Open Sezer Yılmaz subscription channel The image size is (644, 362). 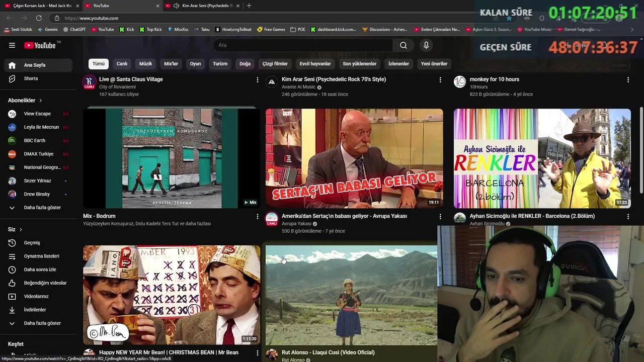39,181
